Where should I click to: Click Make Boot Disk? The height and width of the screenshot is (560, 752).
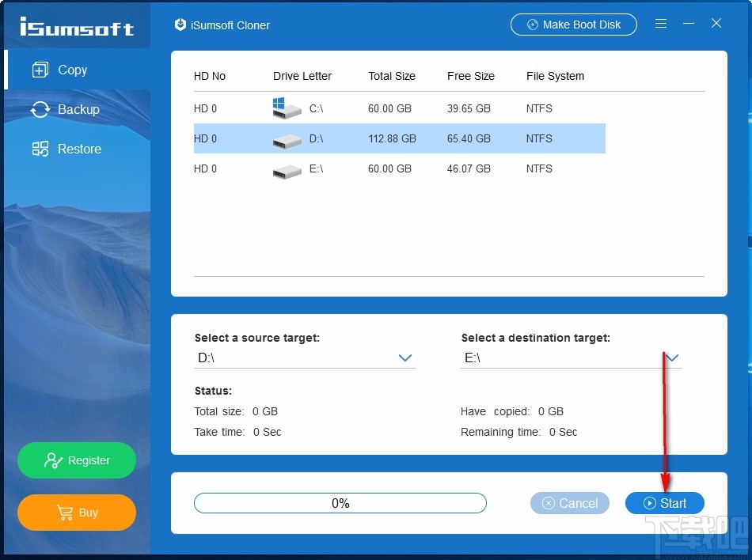(573, 25)
